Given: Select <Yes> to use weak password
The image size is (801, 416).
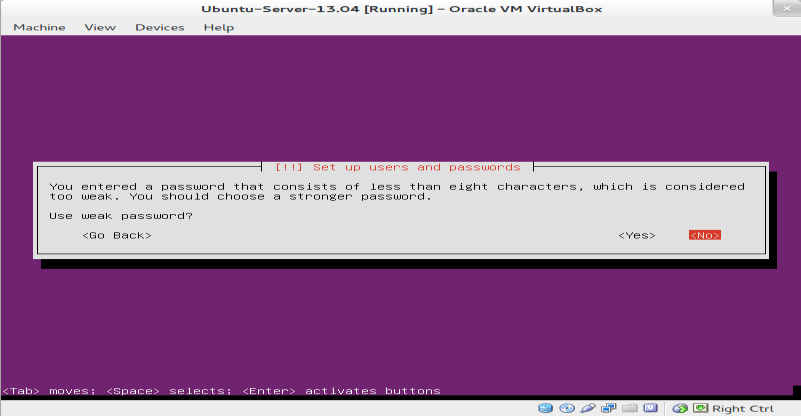Looking at the screenshot, I should pos(637,235).
